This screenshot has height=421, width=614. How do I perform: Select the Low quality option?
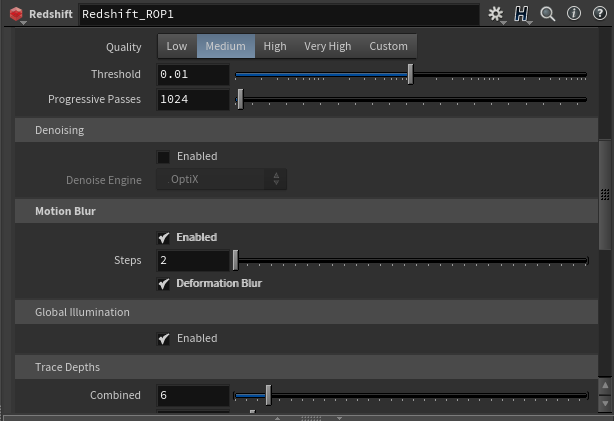click(x=177, y=46)
